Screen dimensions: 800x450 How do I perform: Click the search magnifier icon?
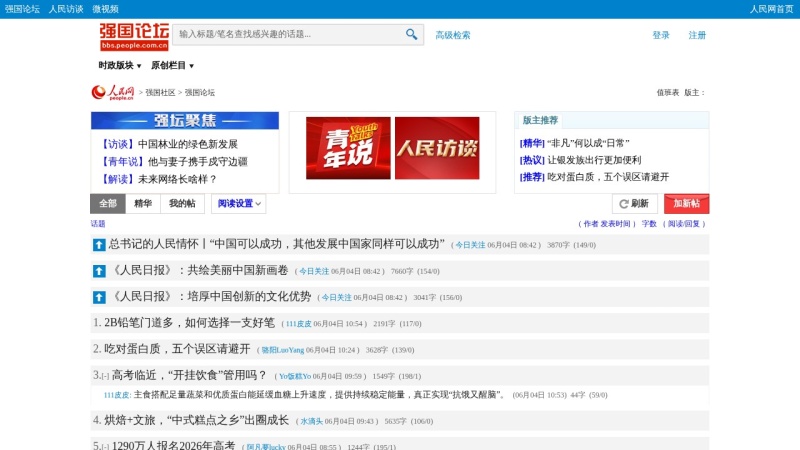point(411,34)
